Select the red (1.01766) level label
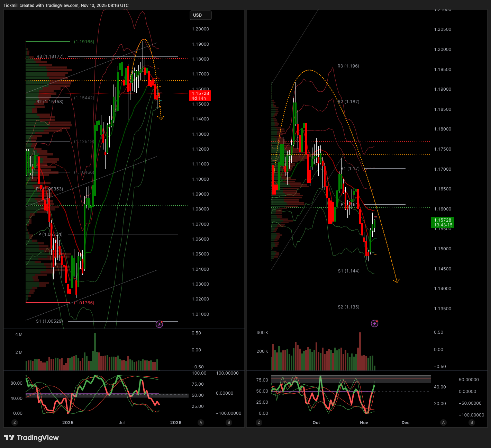Screen dimensions: 491x448 tap(84, 303)
